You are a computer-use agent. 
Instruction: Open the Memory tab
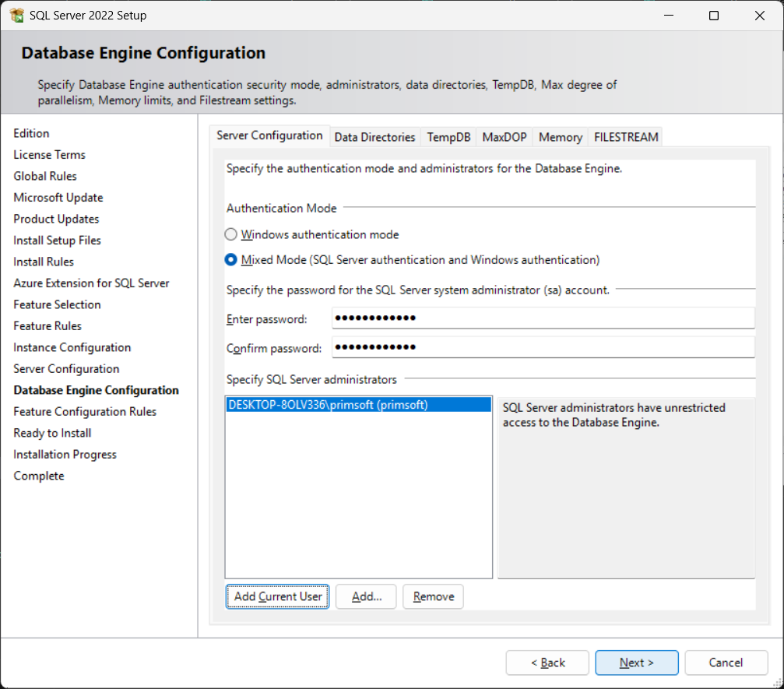click(560, 137)
